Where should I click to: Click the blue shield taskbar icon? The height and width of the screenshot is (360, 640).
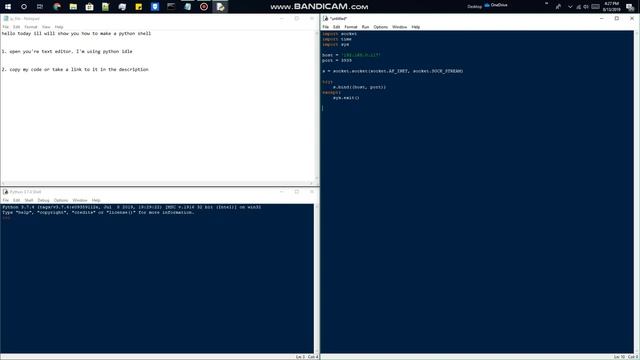(x=155, y=7)
